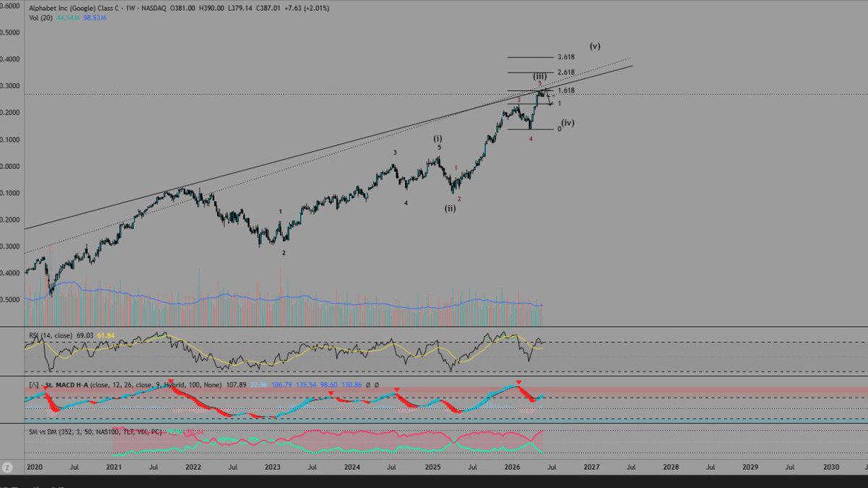Image resolution: width=868 pixels, height=488 pixels.
Task: Select the (v) wave label
Action: 595,46
